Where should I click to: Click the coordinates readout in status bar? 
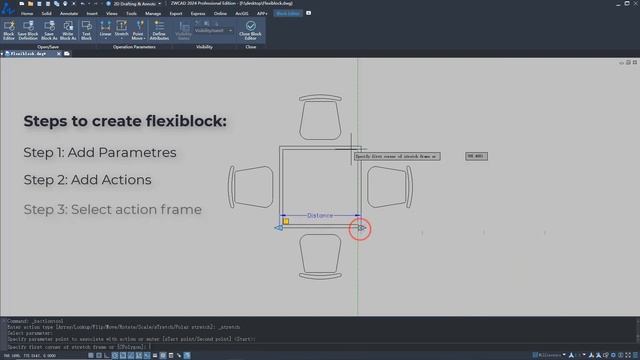click(30, 356)
